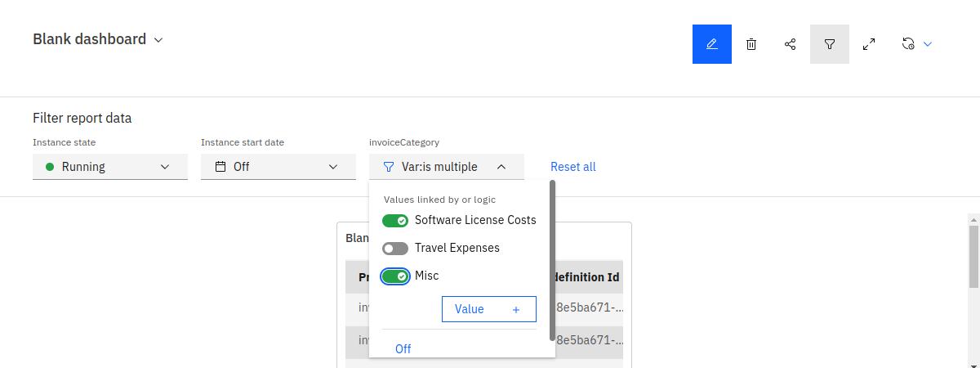Open the share dashboard icon
980x368 pixels.
coord(791,44)
